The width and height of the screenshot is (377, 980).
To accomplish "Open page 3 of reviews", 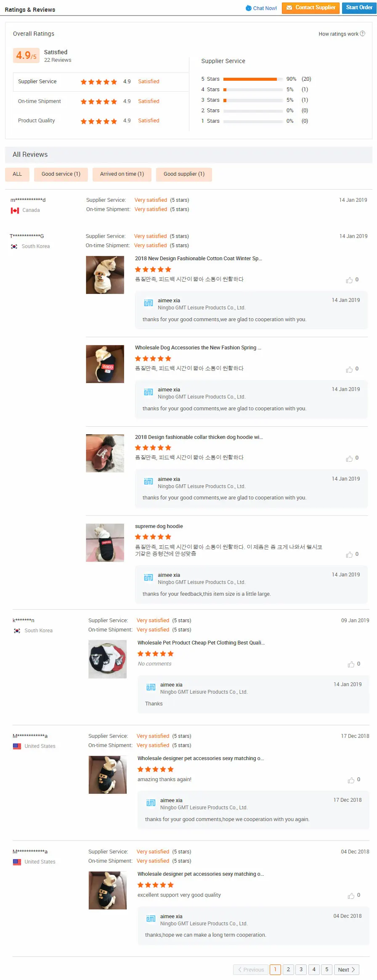I will pyautogui.click(x=301, y=969).
